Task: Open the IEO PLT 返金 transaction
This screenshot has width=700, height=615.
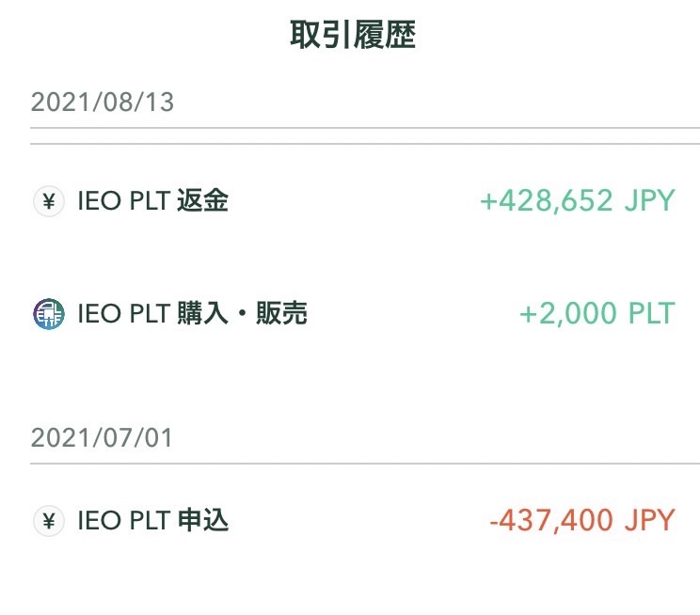Action: coord(354,201)
